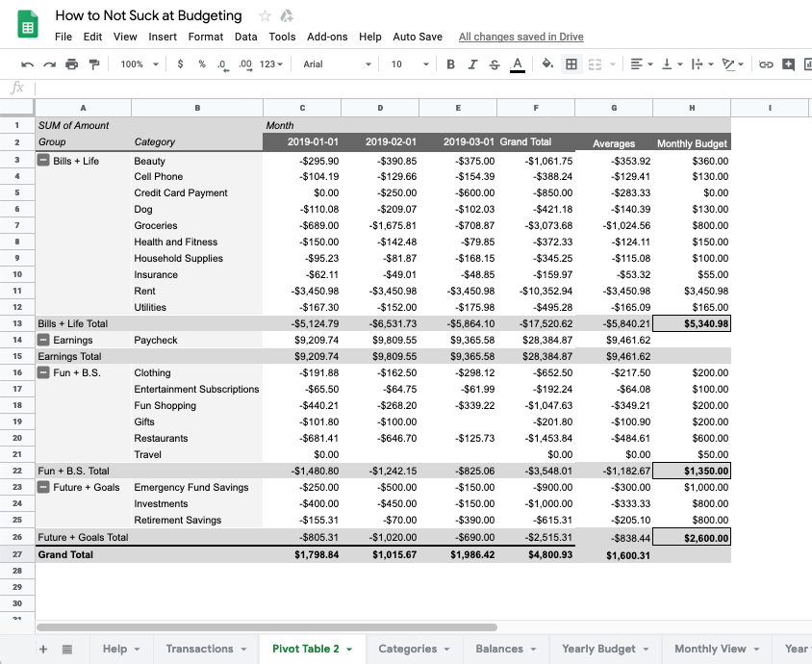Decrease decimal places icon
This screenshot has height=664, width=812.
click(x=222, y=64)
